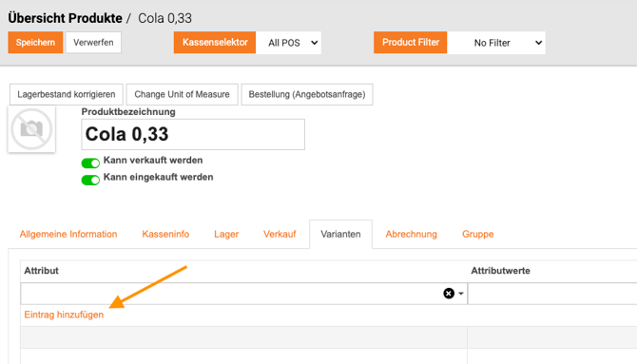Click the product image camera placeholder

point(31,129)
